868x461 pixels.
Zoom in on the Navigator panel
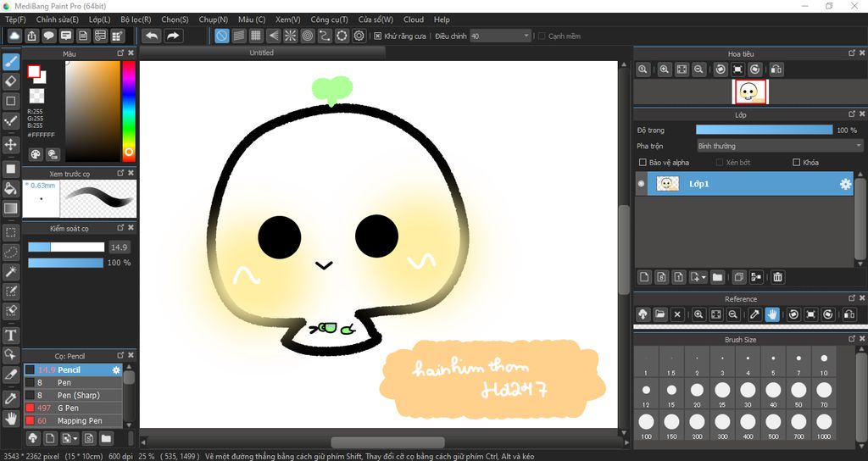tap(665, 69)
